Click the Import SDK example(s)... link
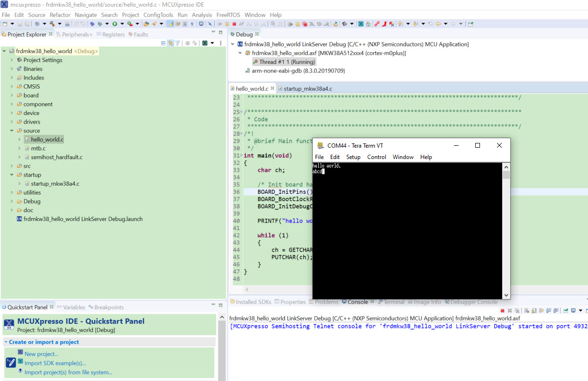 [55, 363]
